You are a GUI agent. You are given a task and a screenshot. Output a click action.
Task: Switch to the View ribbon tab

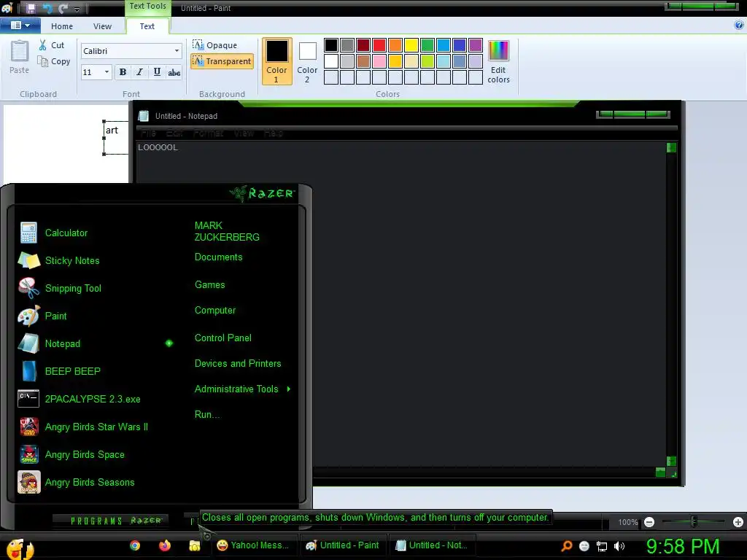click(x=102, y=26)
